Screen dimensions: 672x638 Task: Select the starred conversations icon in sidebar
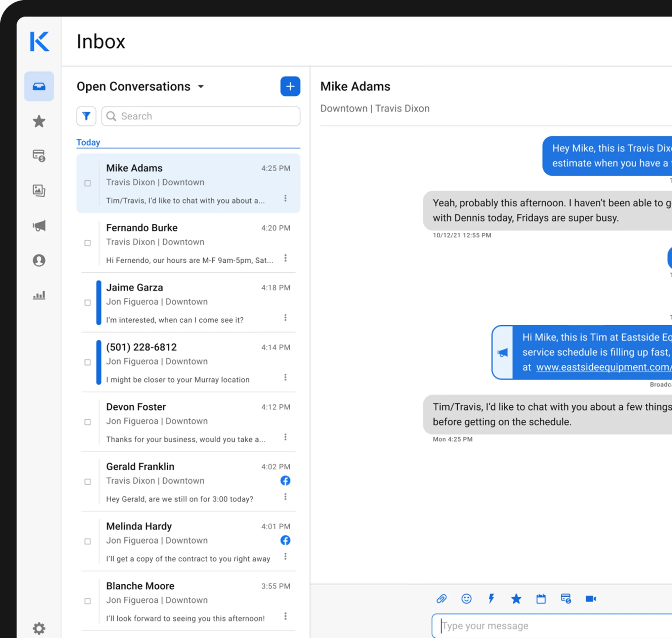[x=39, y=122]
